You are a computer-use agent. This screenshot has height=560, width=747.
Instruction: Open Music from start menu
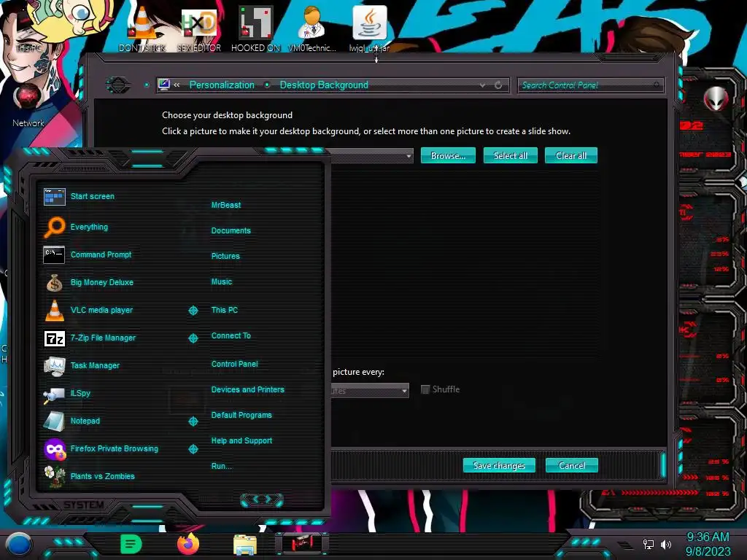coord(222,282)
